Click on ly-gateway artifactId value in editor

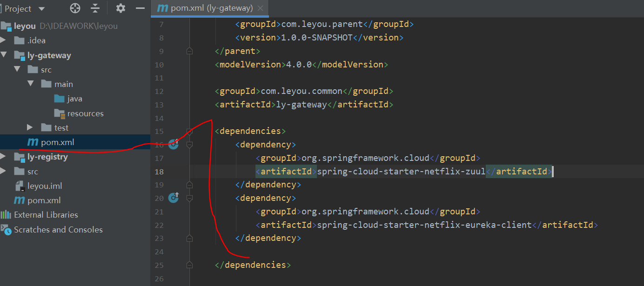[302, 105]
